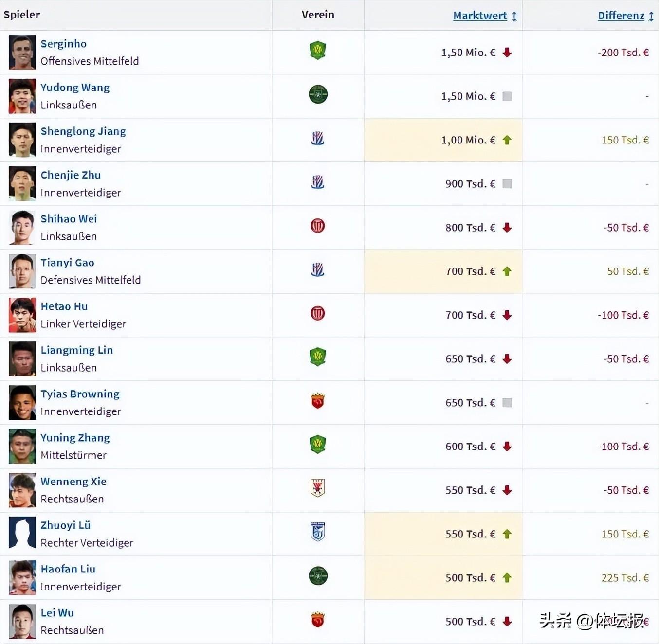
Task: Click green up arrow beside Haofan Liu's value
Action: tap(507, 578)
